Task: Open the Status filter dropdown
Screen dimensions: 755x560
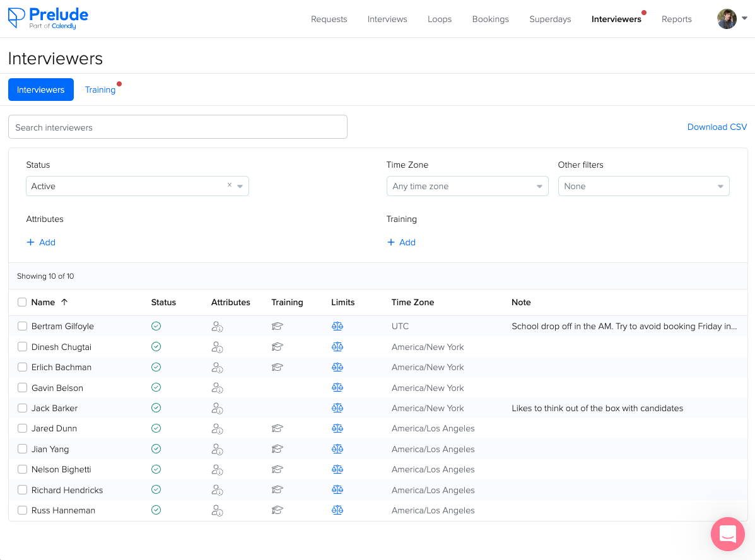Action: click(137, 186)
